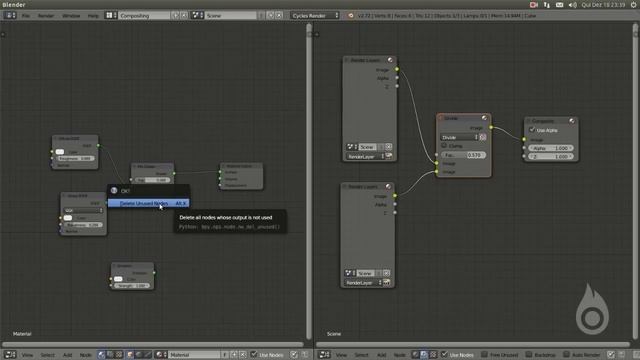Click render button on lower Render Layers node
The height and width of the screenshot is (360, 640).
click(x=386, y=282)
